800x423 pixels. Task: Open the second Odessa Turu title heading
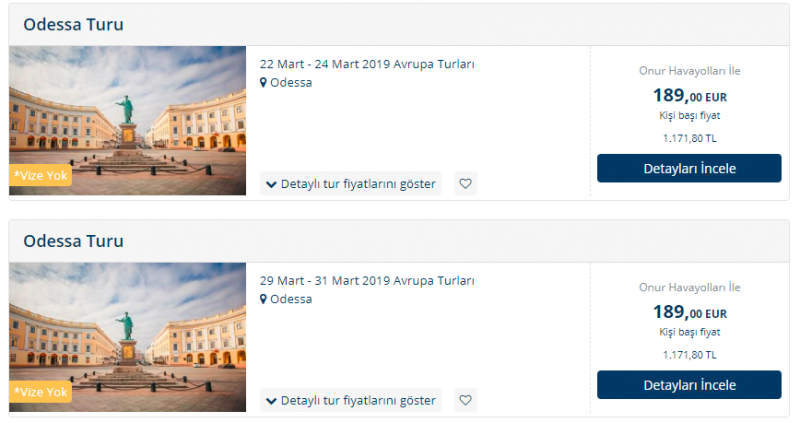74,241
